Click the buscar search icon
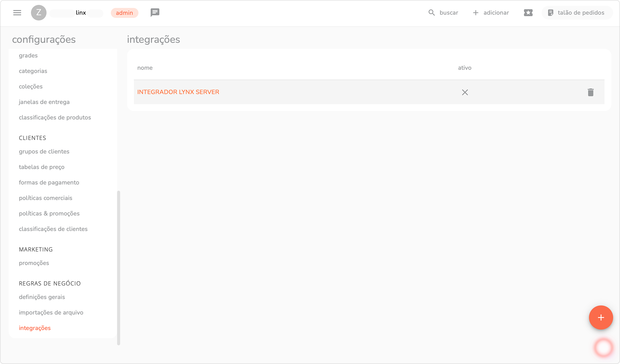 point(431,13)
